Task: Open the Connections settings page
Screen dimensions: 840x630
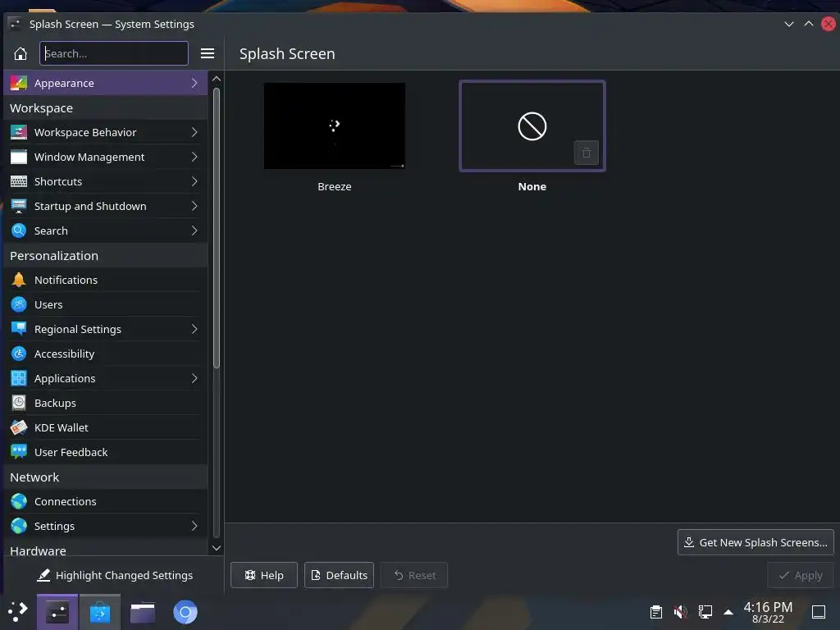Action: [106, 501]
